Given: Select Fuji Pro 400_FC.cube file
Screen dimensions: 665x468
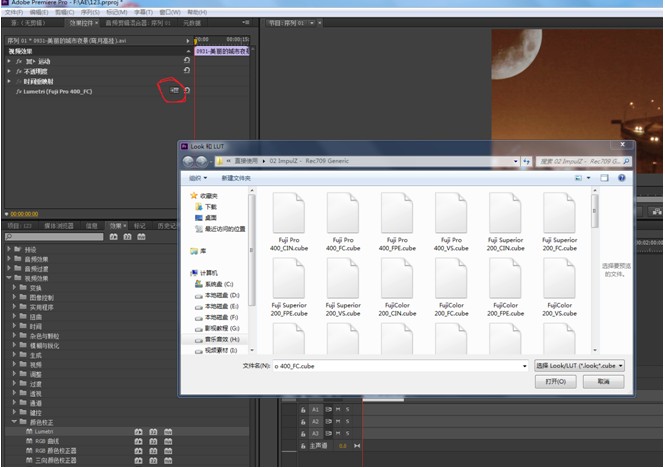Looking at the screenshot, I should (343, 222).
